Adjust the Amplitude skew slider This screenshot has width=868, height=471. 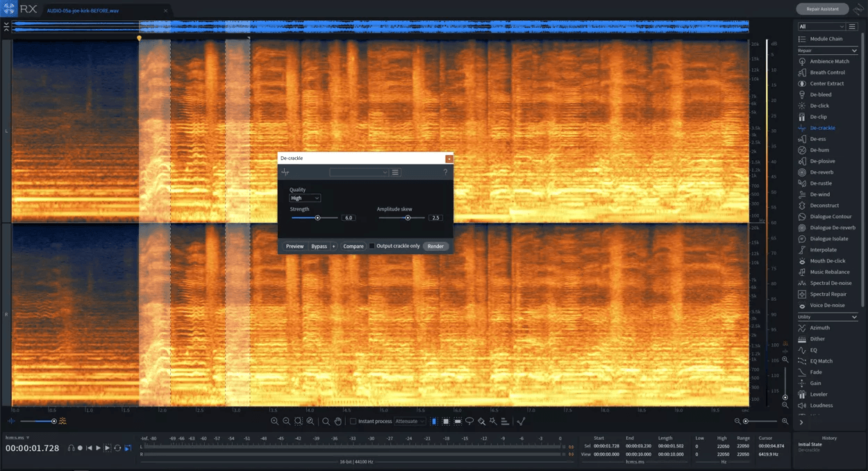coord(408,218)
